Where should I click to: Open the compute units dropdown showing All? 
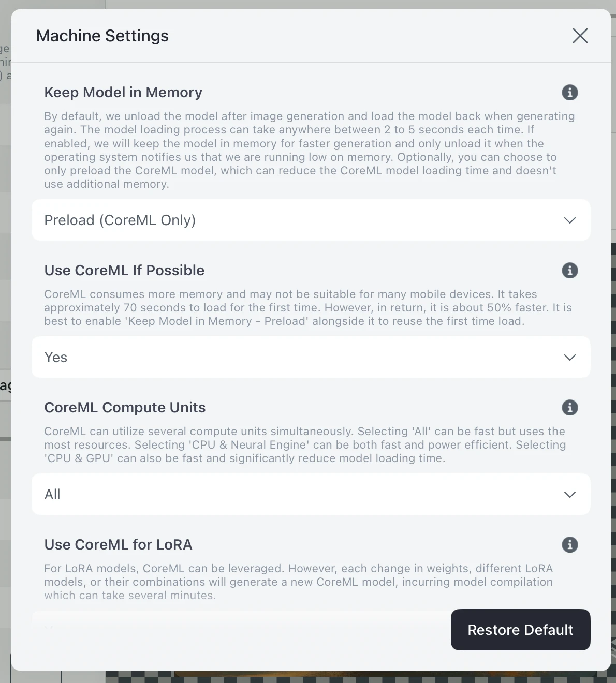pos(311,495)
